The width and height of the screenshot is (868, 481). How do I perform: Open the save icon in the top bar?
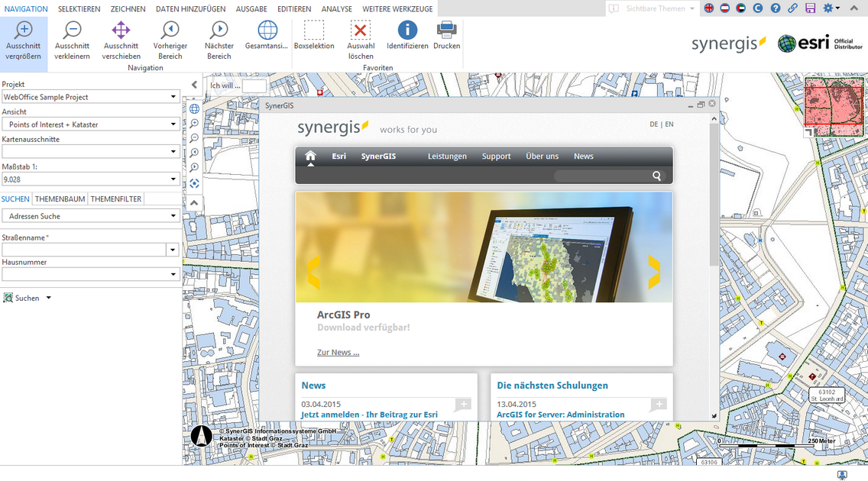pyautogui.click(x=810, y=8)
